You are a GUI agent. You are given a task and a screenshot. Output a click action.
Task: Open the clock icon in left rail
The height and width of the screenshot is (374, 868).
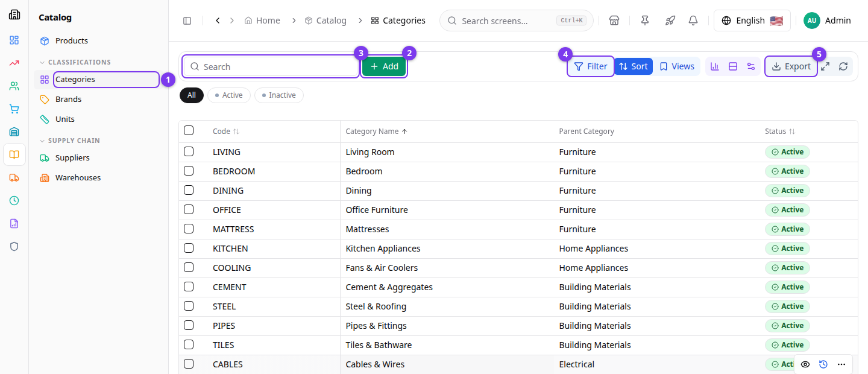[x=14, y=200]
